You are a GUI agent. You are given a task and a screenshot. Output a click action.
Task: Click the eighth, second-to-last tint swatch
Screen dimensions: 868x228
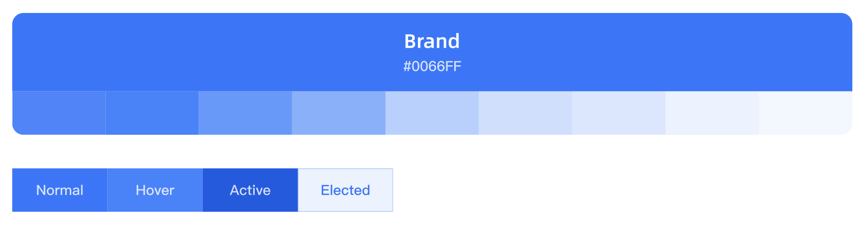[x=712, y=113]
